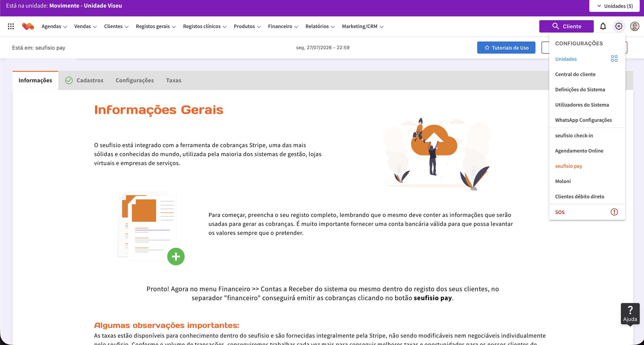Click the date and time text
This screenshot has height=345, width=644.
322,48
